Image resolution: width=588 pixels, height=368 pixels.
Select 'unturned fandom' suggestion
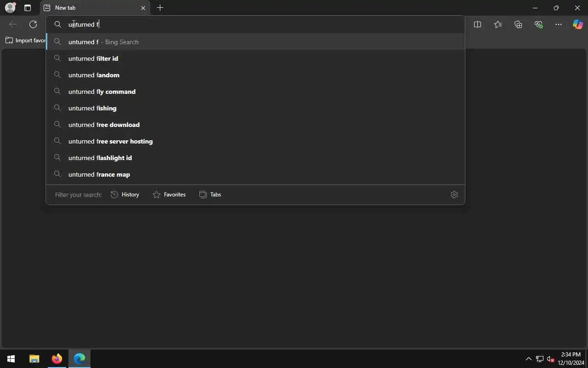click(x=255, y=75)
